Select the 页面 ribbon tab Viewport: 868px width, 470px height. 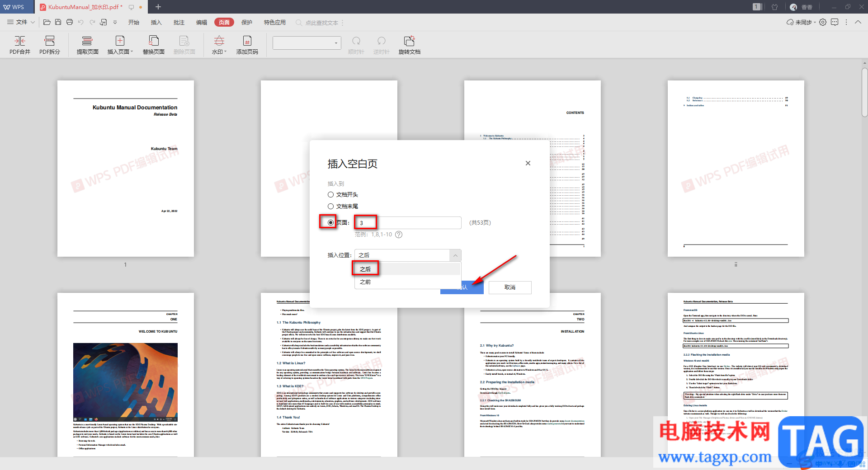pyautogui.click(x=224, y=22)
